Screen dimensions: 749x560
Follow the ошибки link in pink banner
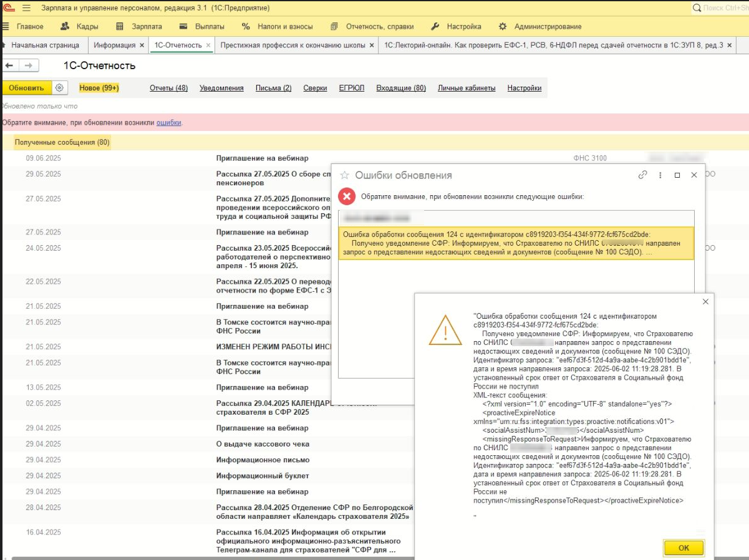pyautogui.click(x=169, y=122)
